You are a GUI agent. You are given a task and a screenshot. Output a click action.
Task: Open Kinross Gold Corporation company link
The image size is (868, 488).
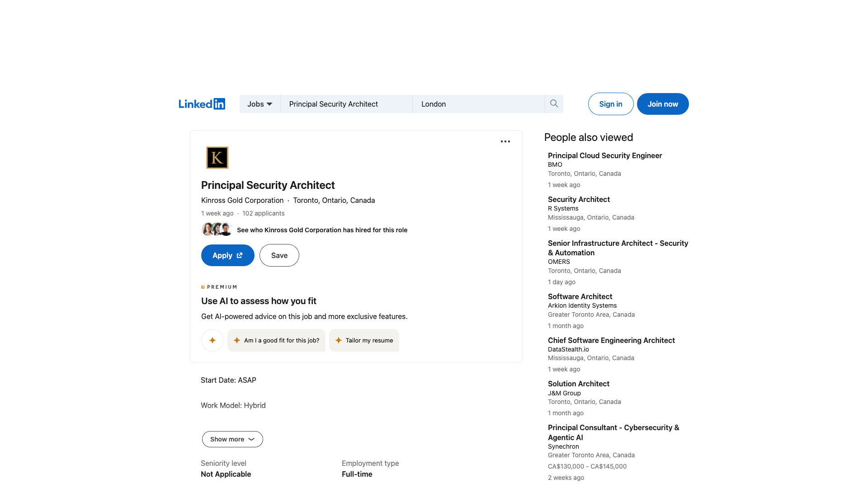pos(242,200)
